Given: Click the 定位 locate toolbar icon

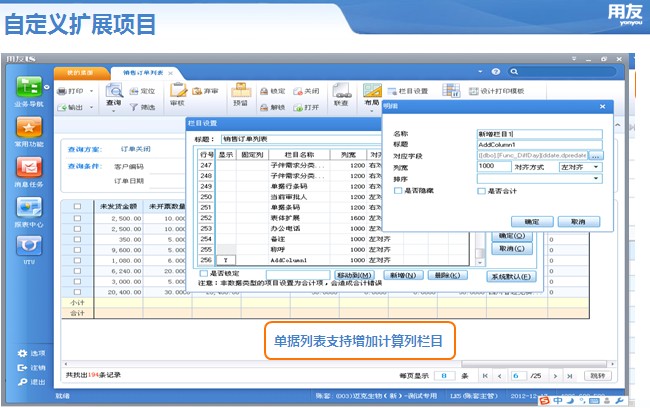Looking at the screenshot, I should (x=133, y=91).
